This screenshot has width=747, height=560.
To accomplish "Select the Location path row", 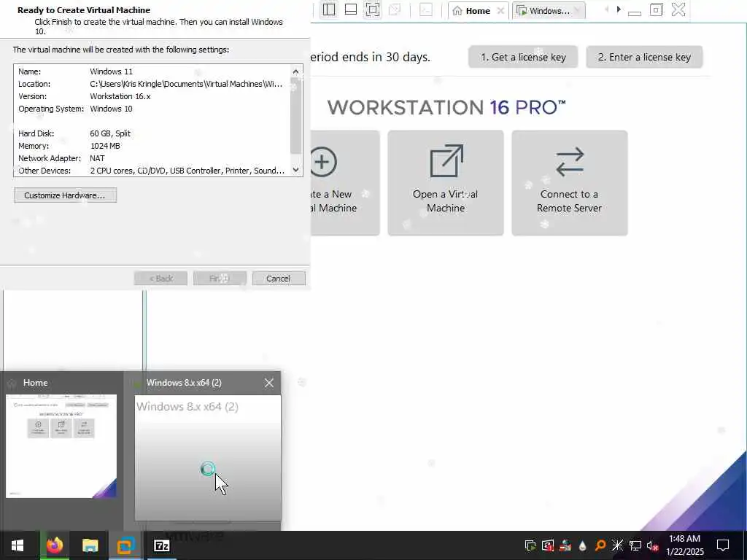I will coord(152,84).
